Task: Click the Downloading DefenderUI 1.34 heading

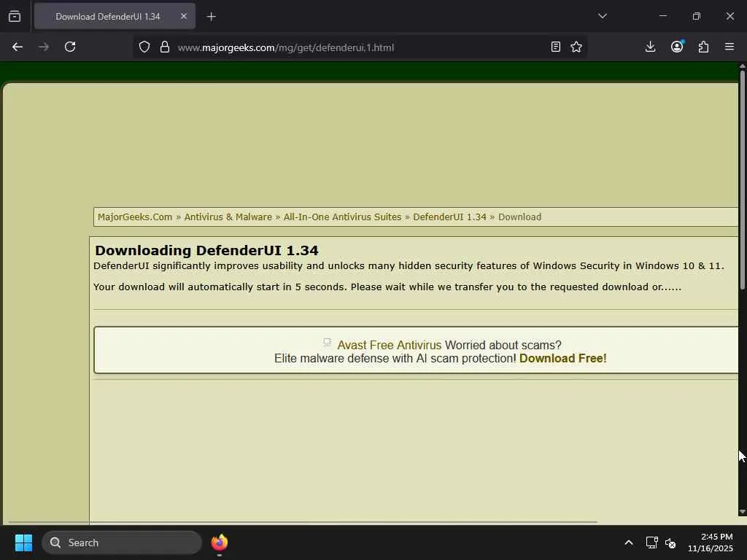Action: click(206, 251)
